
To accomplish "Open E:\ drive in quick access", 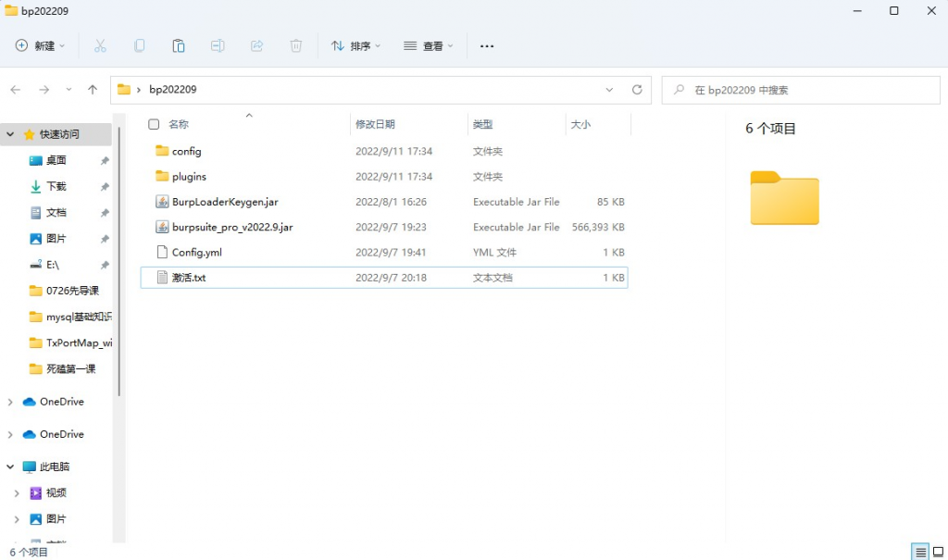I will [53, 265].
